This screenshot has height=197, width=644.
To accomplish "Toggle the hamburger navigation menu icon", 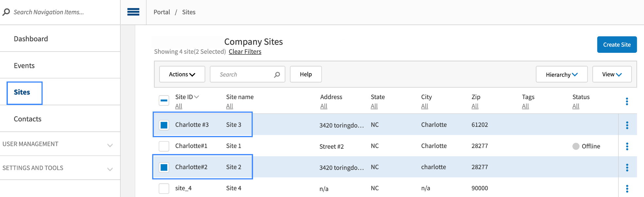I will pyautogui.click(x=133, y=12).
